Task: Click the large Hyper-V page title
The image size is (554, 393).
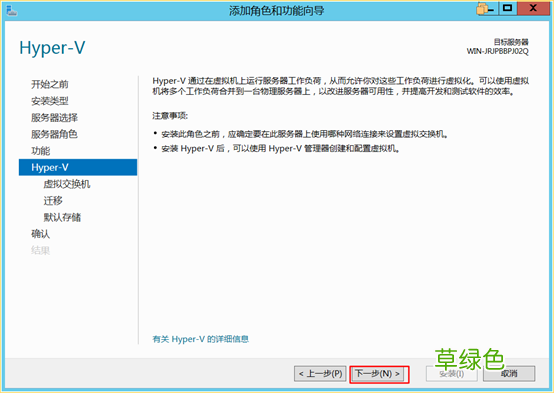Action: coord(52,48)
